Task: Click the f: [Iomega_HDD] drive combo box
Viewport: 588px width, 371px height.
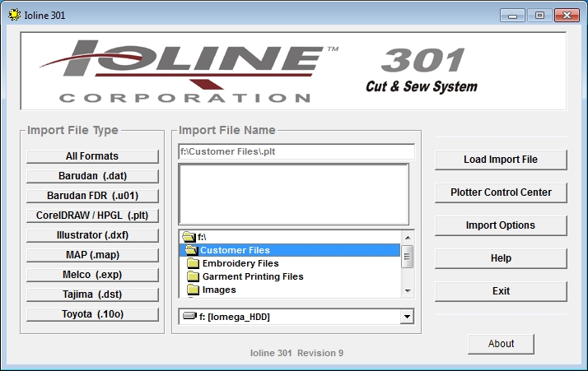Action: click(x=296, y=317)
